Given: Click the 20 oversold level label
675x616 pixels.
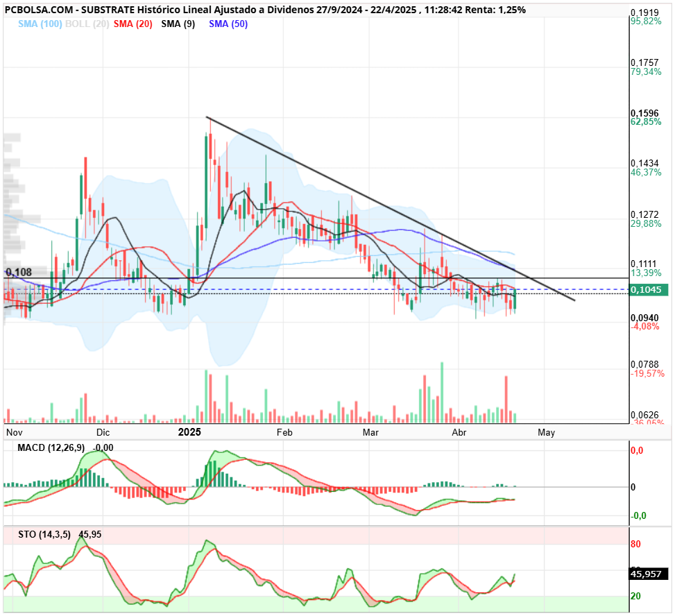Looking at the screenshot, I should [636, 597].
